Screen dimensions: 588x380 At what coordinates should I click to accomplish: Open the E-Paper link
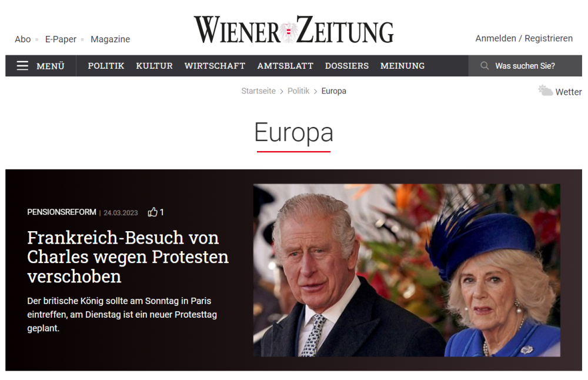click(61, 39)
